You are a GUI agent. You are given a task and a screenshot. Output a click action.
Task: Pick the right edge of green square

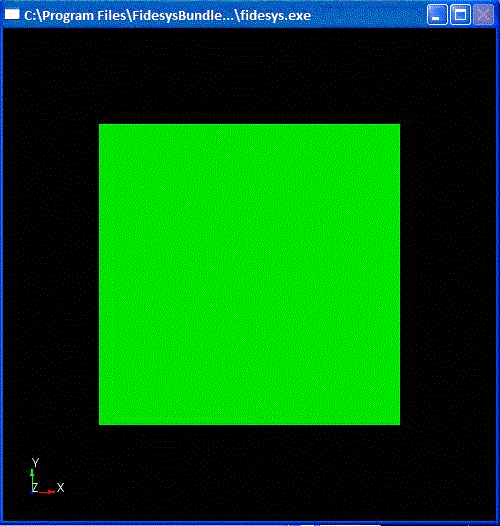(400, 274)
